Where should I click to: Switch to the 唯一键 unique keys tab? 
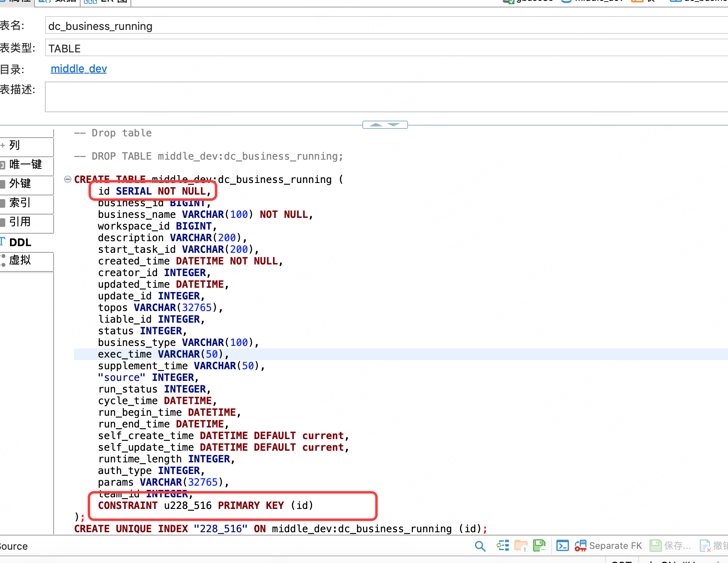pos(27,165)
